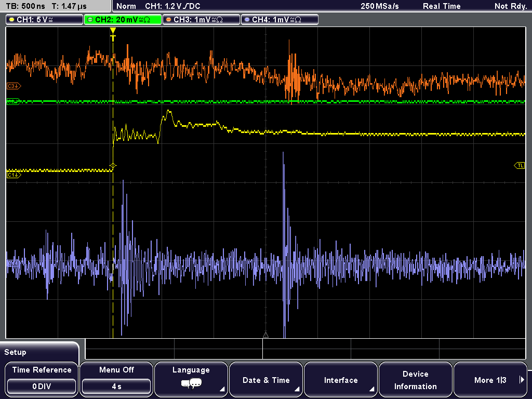The height and width of the screenshot is (399, 532).
Task: Show Device Information
Action: coord(415,379)
